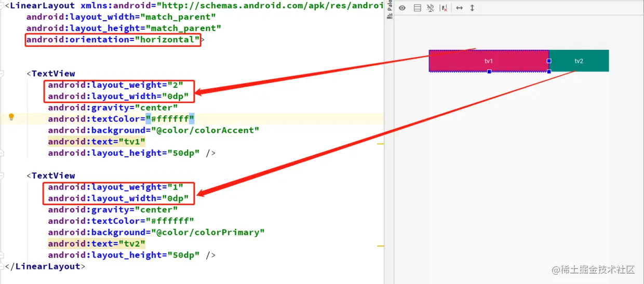Click the android:text="tv1" line
The height and width of the screenshot is (284, 644).
(97, 142)
